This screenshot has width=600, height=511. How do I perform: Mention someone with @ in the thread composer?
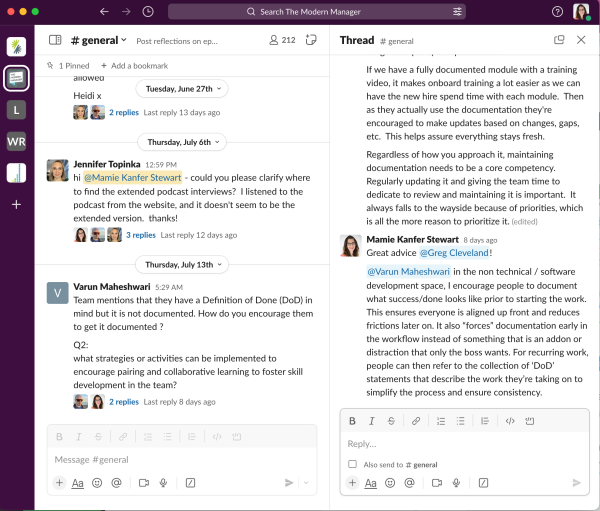[x=409, y=483]
